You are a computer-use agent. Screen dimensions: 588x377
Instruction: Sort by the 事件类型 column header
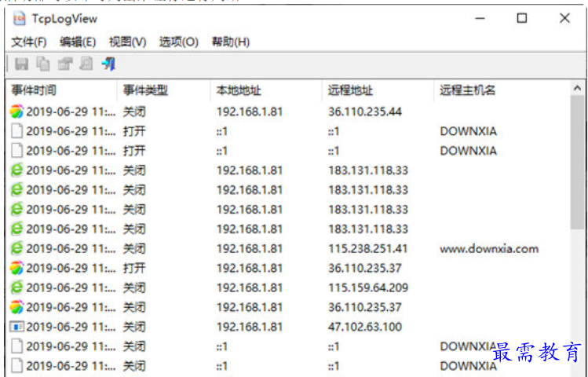click(163, 90)
